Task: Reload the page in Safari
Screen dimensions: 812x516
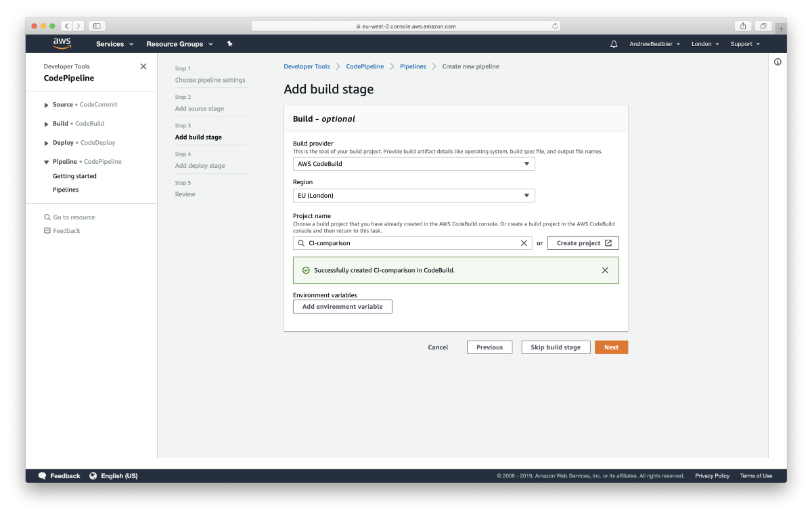Action: [556, 26]
